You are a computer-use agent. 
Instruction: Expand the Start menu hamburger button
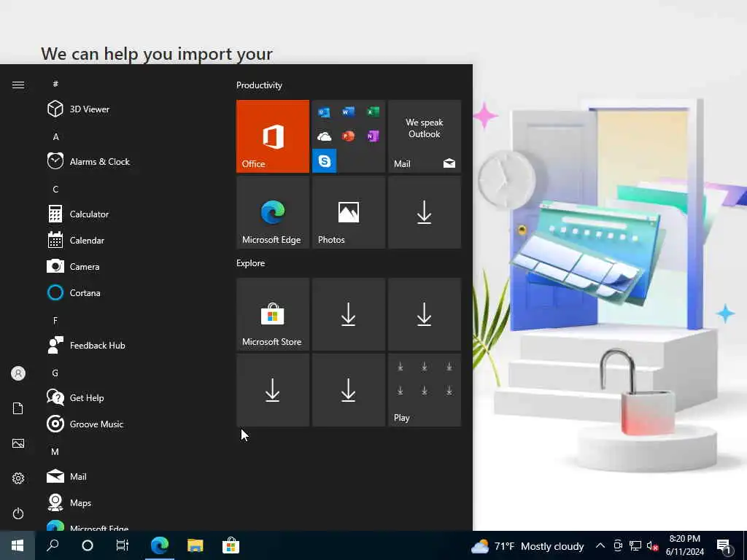click(18, 85)
